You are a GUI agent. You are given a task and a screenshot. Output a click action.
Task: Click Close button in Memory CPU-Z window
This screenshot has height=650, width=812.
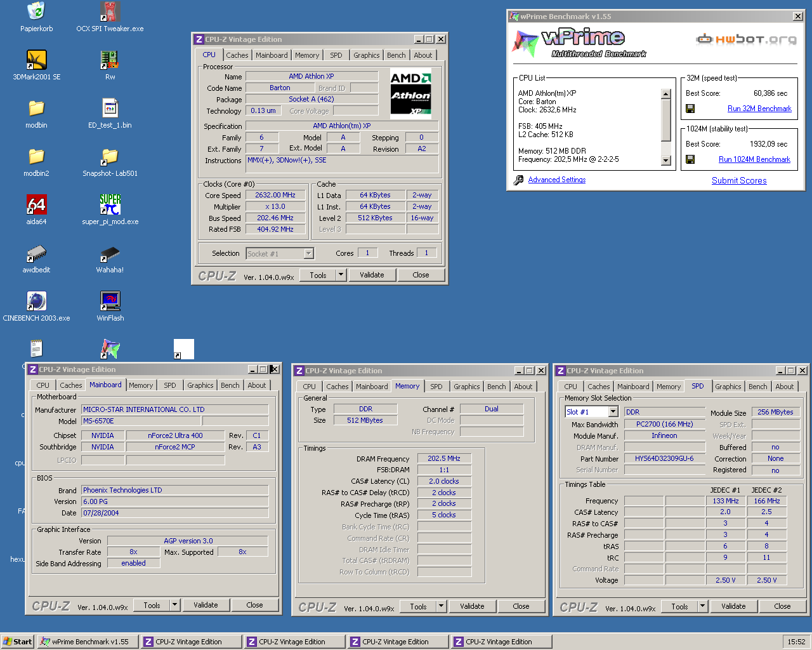pyautogui.click(x=521, y=606)
